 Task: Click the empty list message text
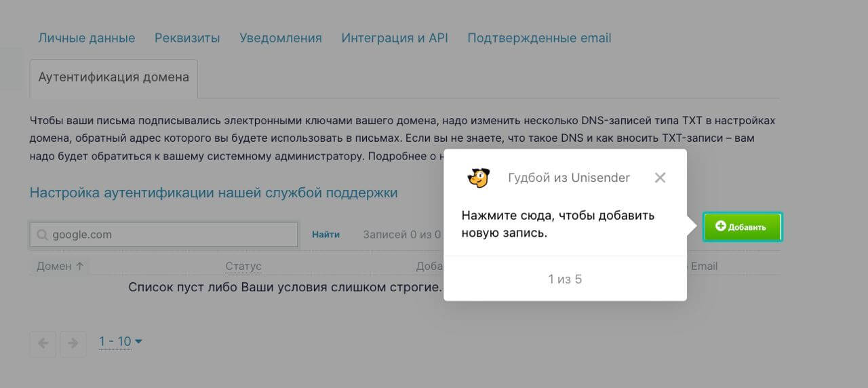285,288
